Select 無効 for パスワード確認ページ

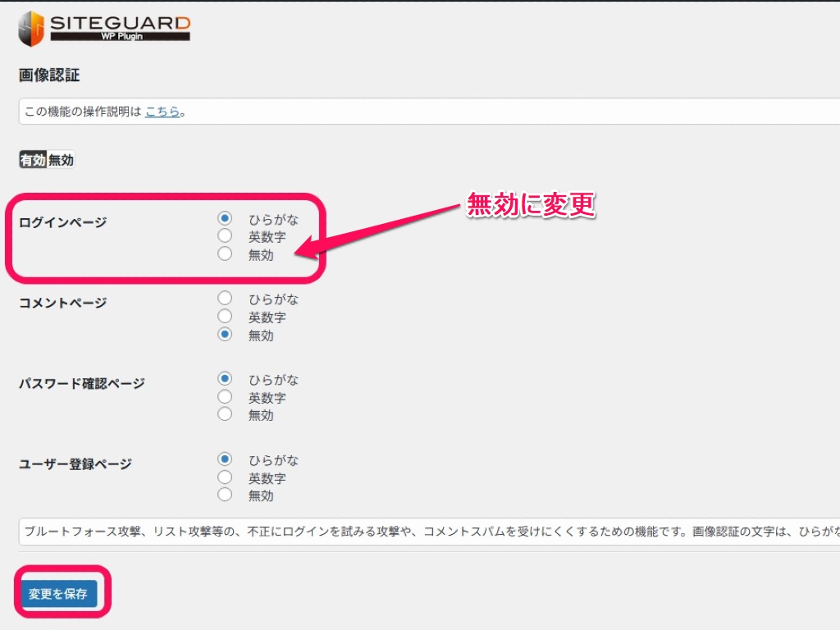pos(224,414)
